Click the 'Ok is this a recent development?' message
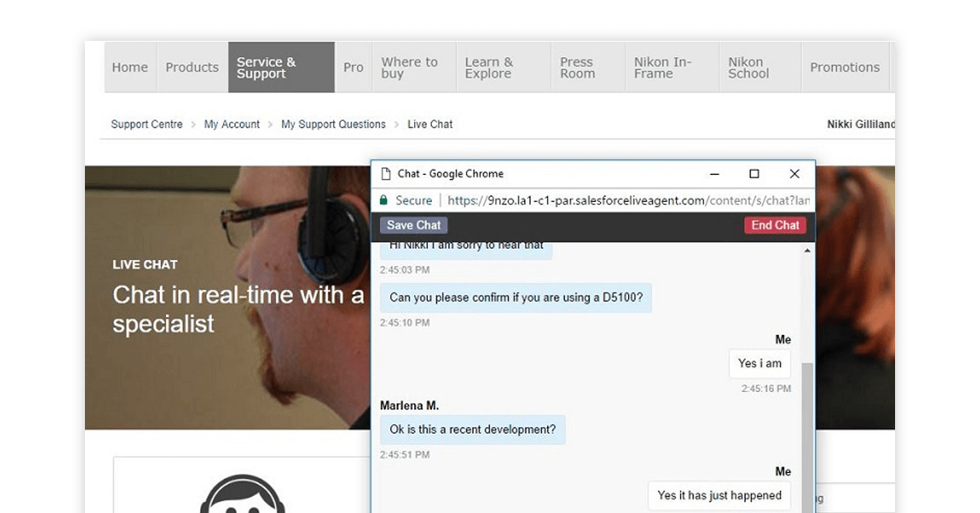The height and width of the screenshot is (513, 980). click(x=473, y=430)
